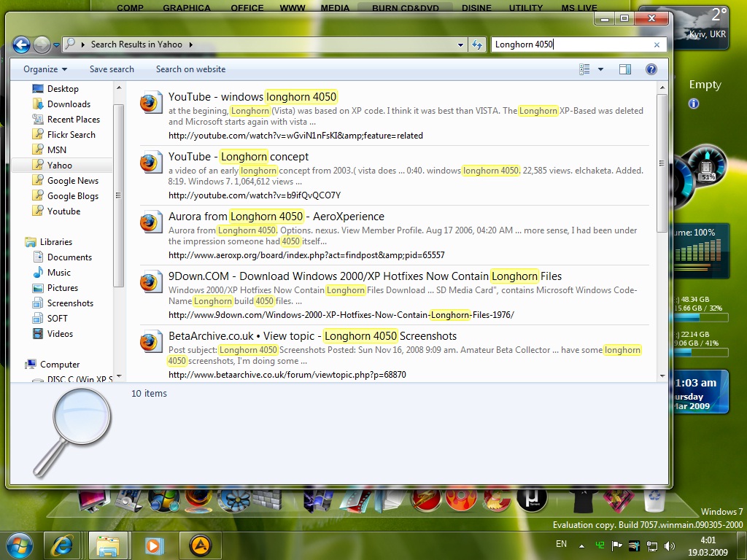This screenshot has width=747, height=560.
Task: Launch Internet Explorer from taskbar
Action: [x=63, y=545]
